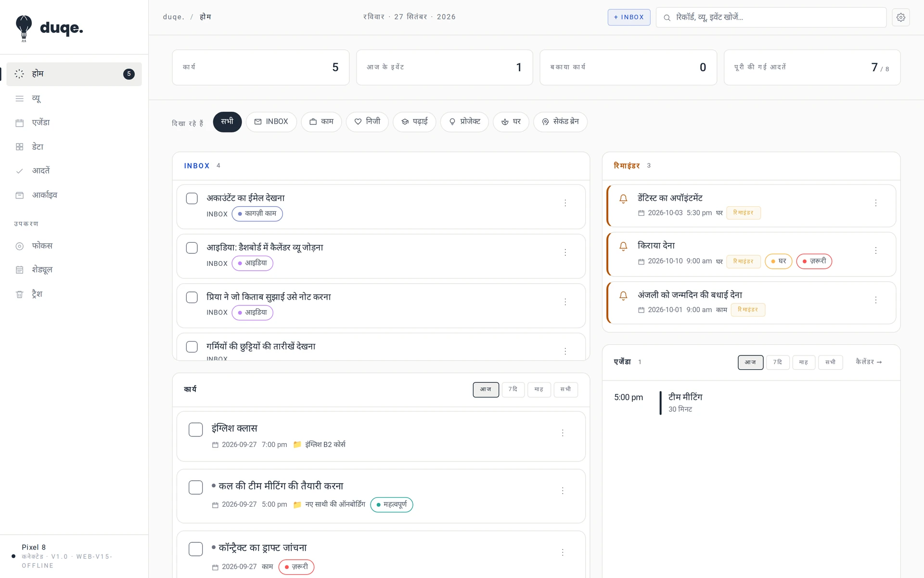Open the व्यू sidebar item

tap(74, 98)
